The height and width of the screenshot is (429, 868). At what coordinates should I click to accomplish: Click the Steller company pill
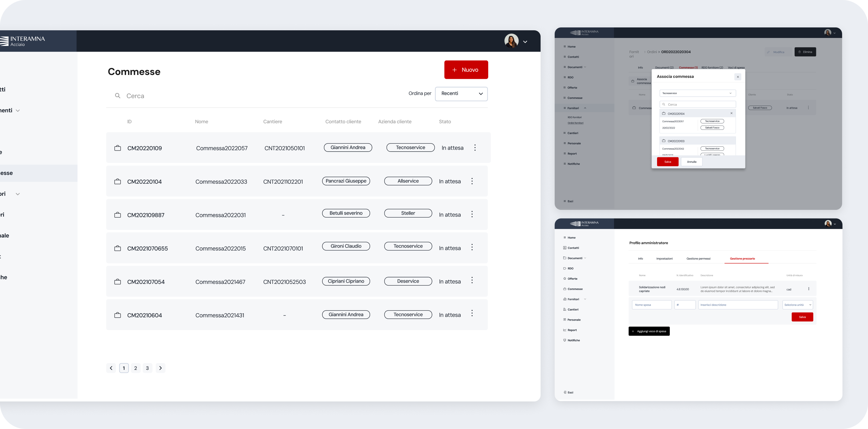click(x=408, y=213)
